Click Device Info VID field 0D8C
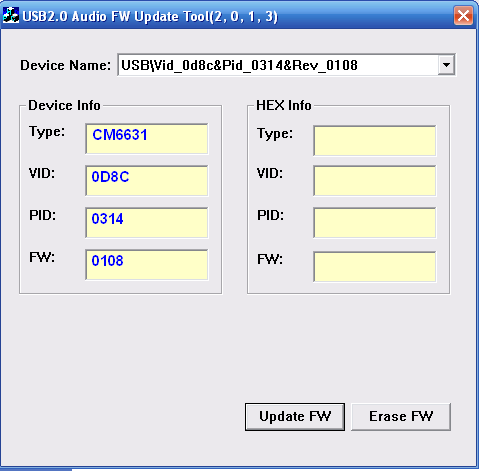The image size is (479, 471). click(147, 181)
